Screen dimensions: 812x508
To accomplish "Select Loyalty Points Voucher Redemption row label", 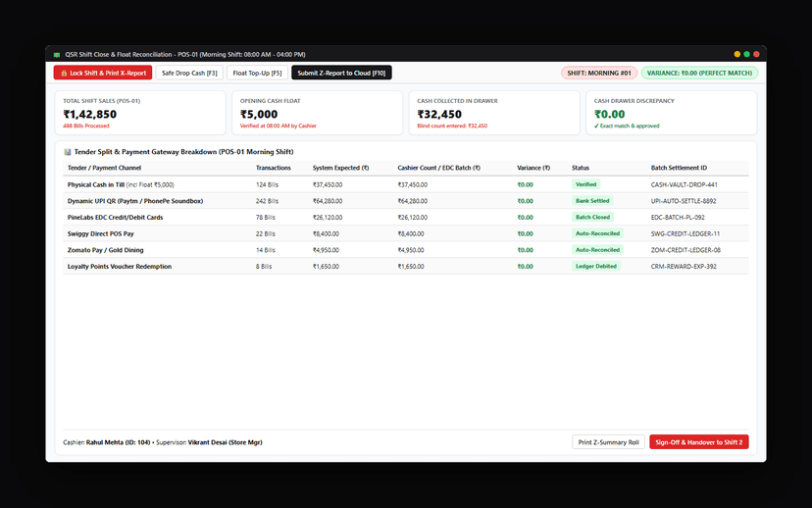I will click(120, 267).
